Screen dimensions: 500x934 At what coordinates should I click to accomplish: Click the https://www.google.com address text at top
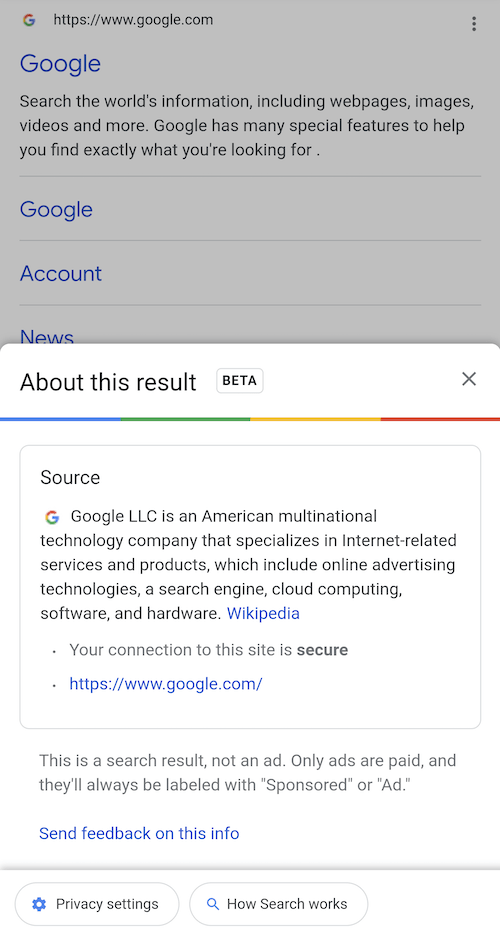click(x=133, y=20)
